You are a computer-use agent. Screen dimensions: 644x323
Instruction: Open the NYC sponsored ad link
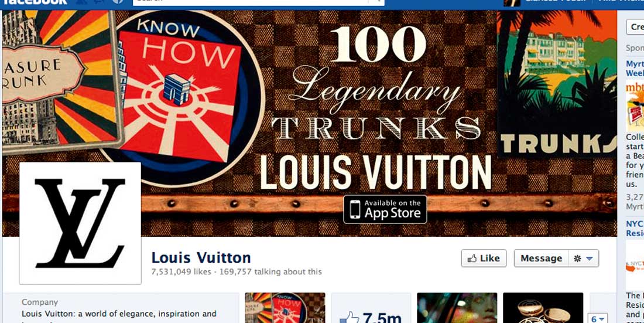coord(635,229)
